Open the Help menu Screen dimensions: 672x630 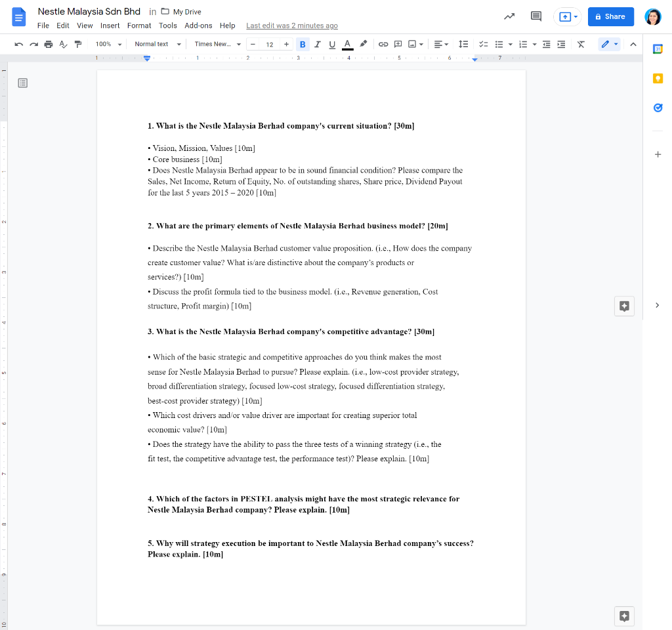click(x=228, y=26)
